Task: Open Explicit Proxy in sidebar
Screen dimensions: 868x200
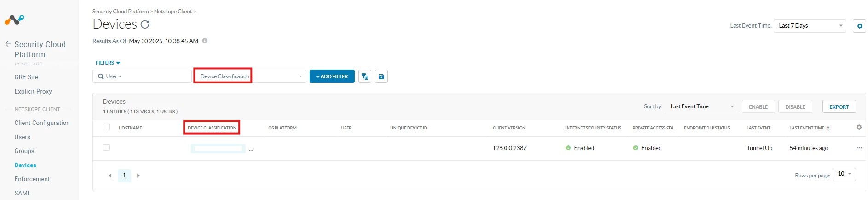Action: click(33, 91)
